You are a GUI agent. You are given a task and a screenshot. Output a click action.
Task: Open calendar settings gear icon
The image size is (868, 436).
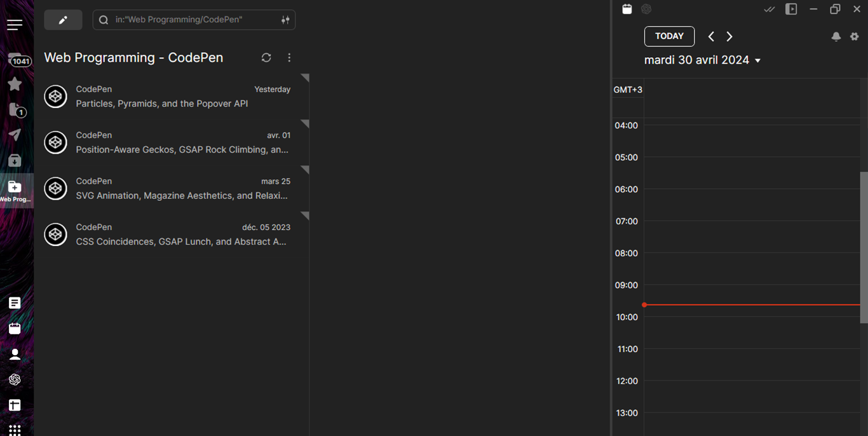(x=855, y=37)
